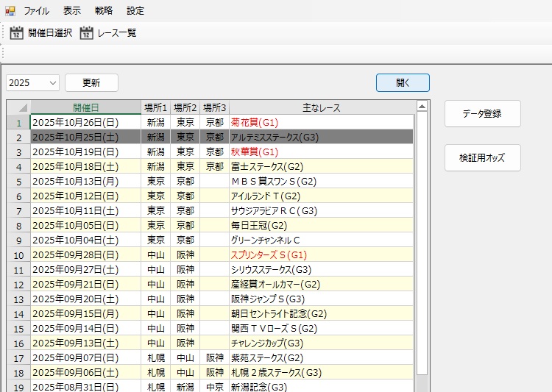Click the application icon in menu bar
This screenshot has height=392, width=552.
(x=10, y=11)
